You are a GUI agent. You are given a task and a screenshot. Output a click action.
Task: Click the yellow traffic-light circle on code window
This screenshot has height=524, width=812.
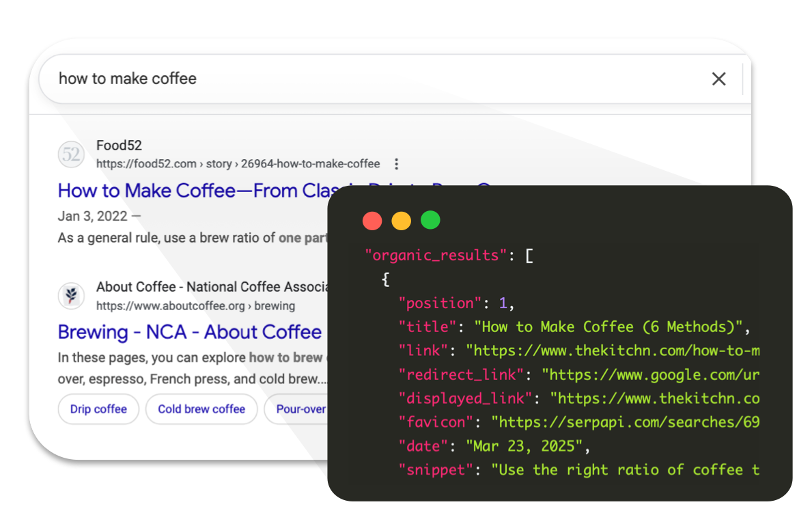pyautogui.click(x=402, y=221)
